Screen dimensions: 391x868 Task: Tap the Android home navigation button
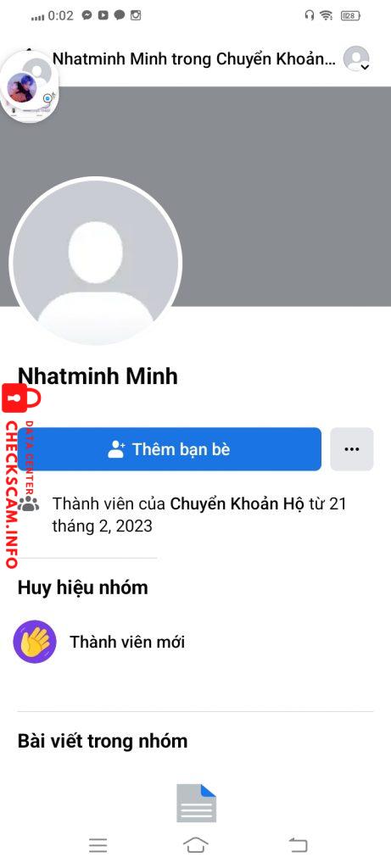(195, 845)
